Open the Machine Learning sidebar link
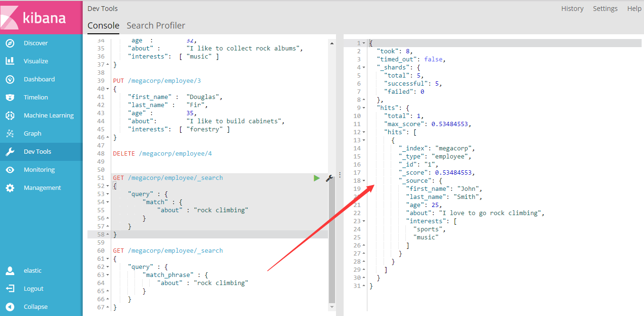 coord(49,116)
